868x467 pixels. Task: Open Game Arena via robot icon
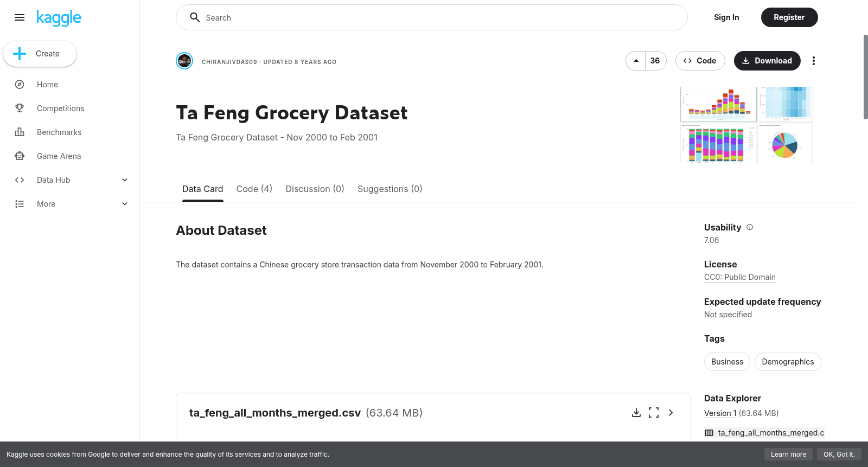[x=20, y=156]
